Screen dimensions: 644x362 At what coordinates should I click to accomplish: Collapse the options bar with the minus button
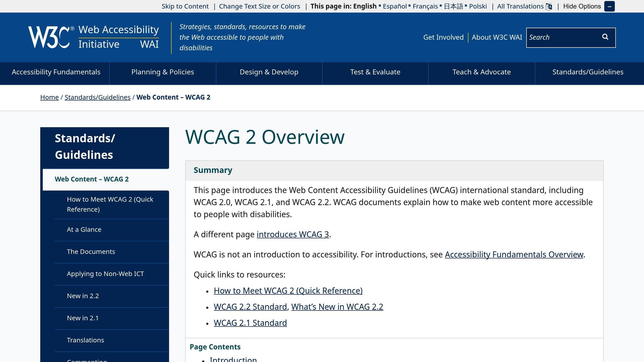609,6
